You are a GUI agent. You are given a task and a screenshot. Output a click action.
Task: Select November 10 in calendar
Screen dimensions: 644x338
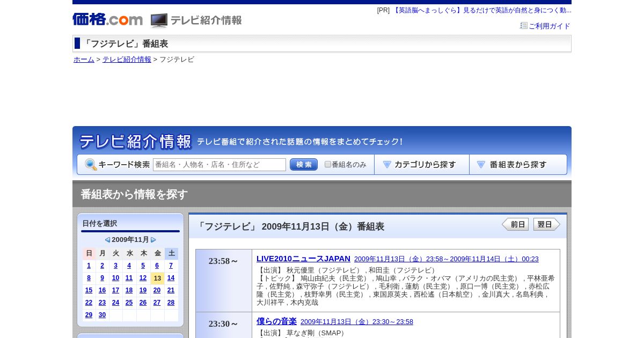coord(115,278)
